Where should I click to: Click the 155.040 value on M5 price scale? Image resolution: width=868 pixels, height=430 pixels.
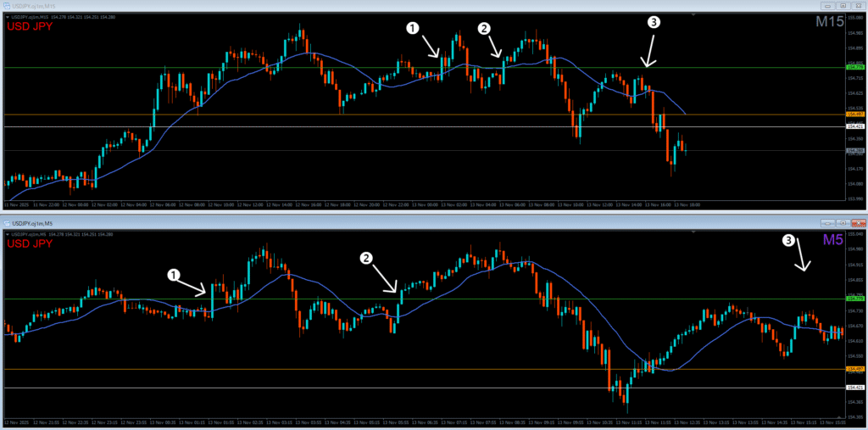pos(855,234)
